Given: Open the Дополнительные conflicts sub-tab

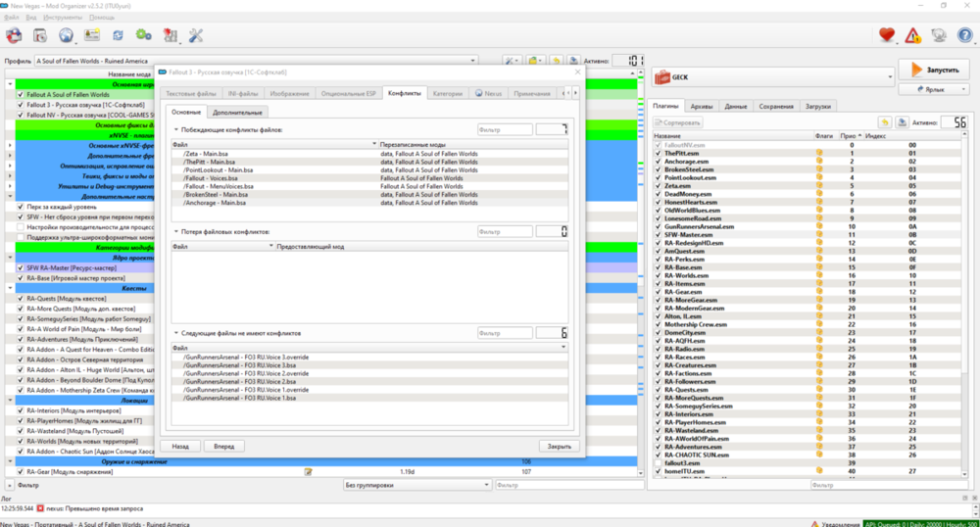Looking at the screenshot, I should 237,113.
